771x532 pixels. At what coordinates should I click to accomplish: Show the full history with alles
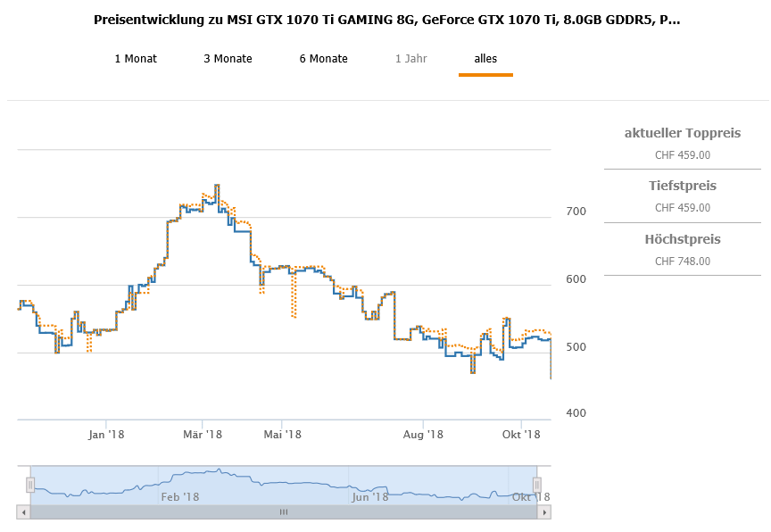tap(485, 59)
